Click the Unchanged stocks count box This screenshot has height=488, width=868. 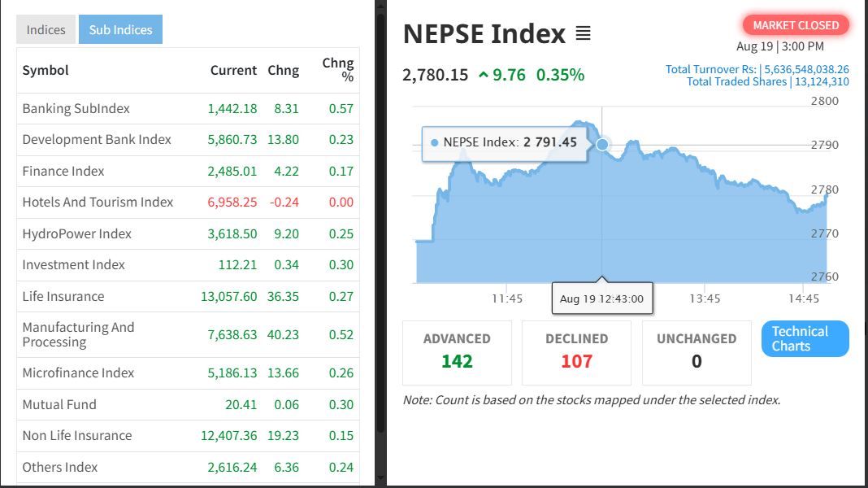coord(697,352)
